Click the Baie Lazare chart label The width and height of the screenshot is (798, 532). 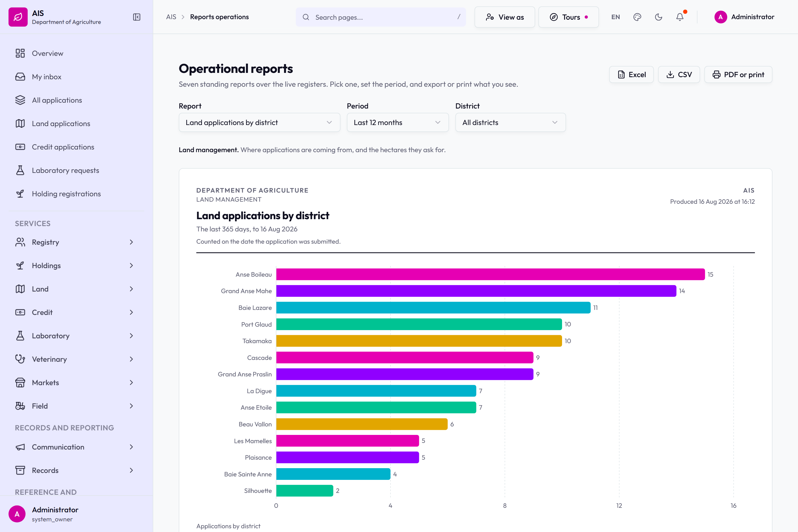point(255,308)
